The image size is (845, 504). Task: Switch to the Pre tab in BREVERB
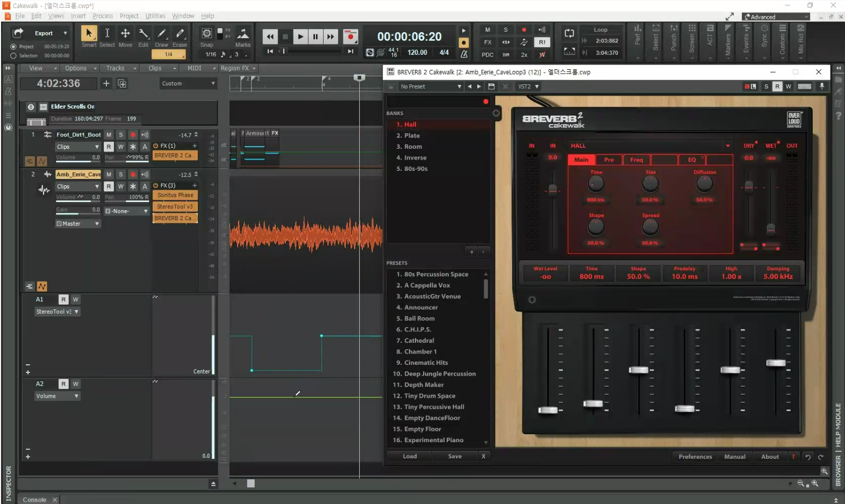pyautogui.click(x=608, y=160)
